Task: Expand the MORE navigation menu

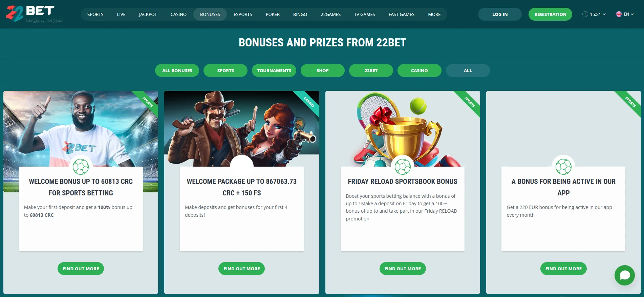Action: coord(434,14)
